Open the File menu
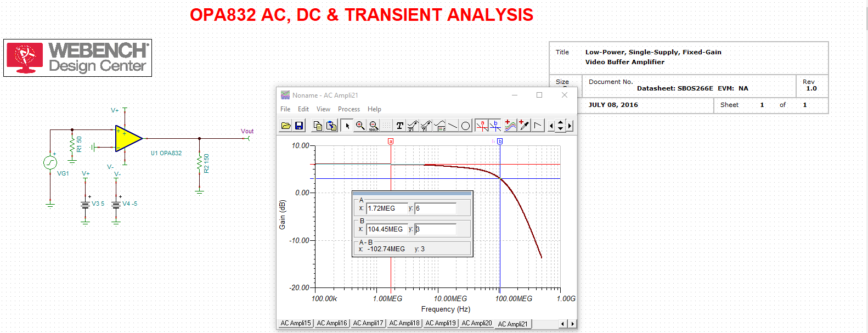Image resolution: width=868 pixels, height=333 pixels. point(285,109)
